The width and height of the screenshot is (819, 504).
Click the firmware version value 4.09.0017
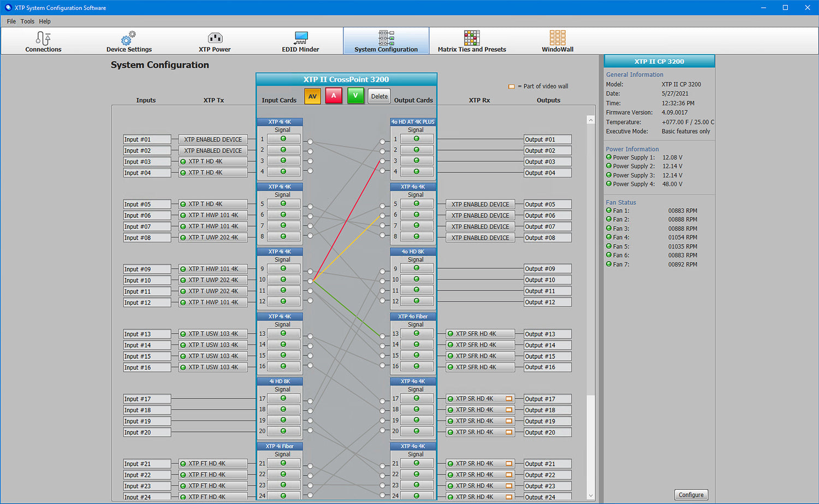coord(675,112)
